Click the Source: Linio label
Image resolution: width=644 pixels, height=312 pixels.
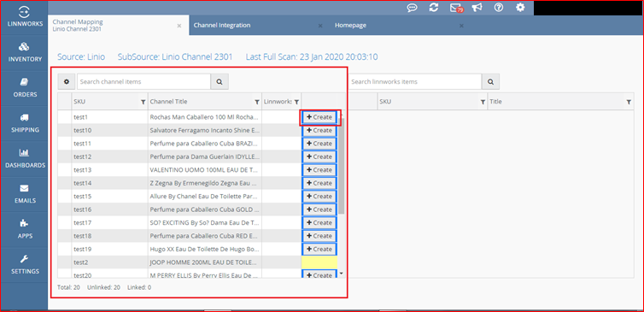click(x=81, y=57)
